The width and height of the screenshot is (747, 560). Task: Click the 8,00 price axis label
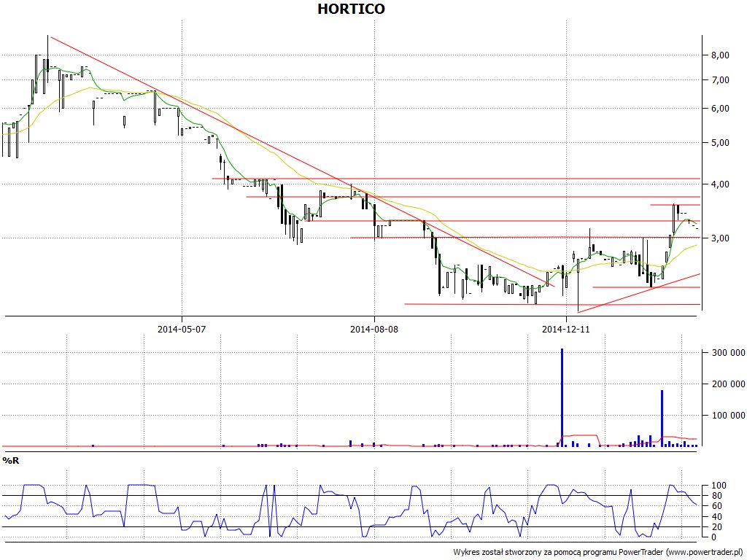(x=720, y=55)
